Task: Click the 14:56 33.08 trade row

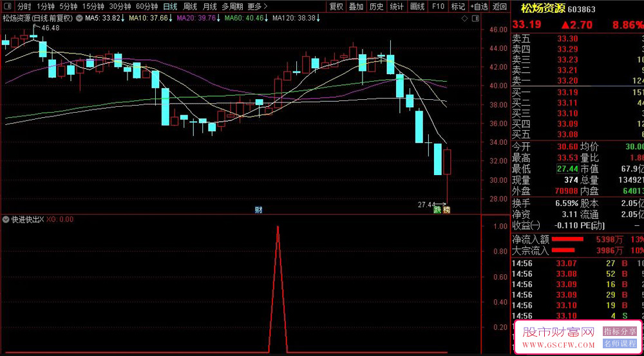Action: [578, 274]
